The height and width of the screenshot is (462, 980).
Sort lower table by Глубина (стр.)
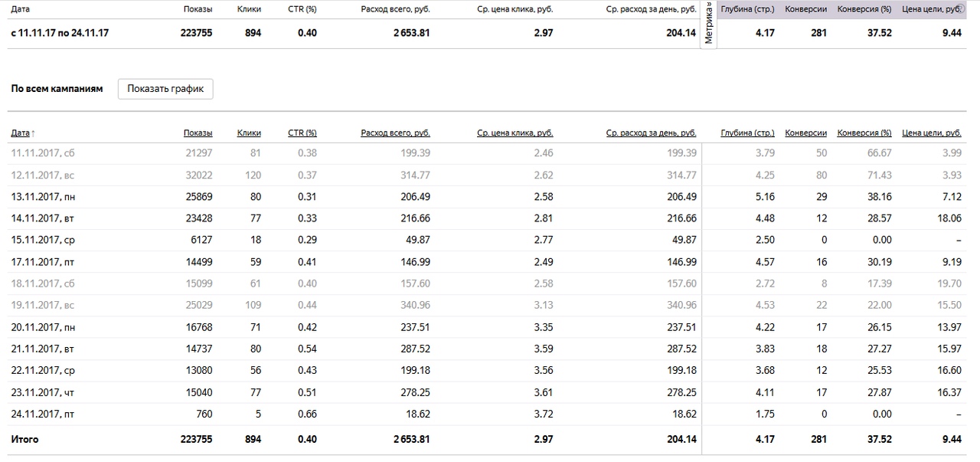tap(747, 133)
